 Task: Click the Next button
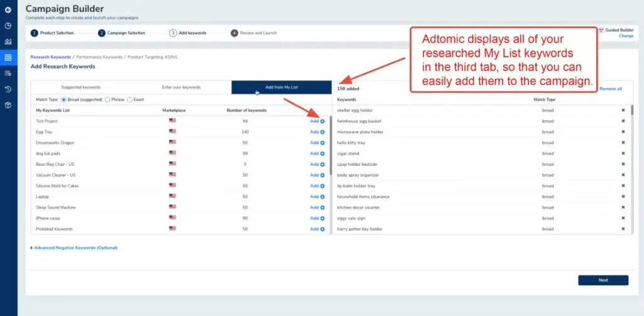coord(602,280)
